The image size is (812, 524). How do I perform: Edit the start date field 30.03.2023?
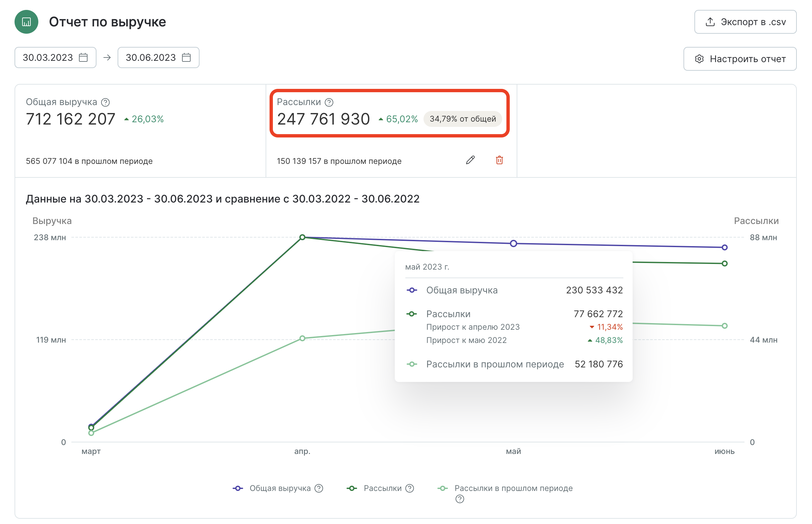click(x=55, y=57)
